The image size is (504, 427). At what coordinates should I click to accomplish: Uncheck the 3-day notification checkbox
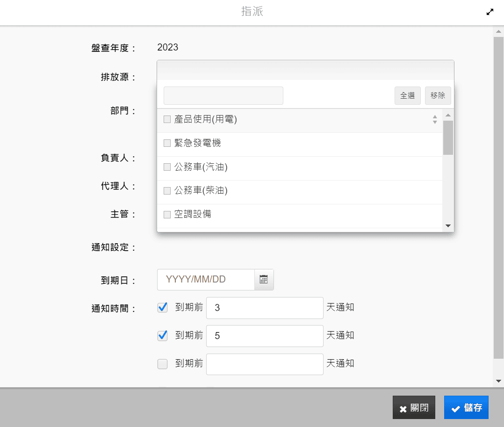point(163,308)
